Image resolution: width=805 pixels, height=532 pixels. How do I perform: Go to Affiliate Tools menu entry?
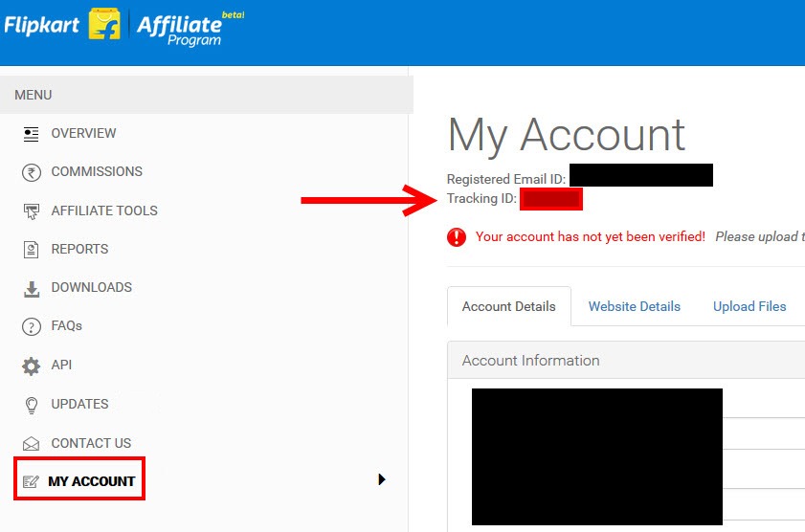[x=104, y=211]
